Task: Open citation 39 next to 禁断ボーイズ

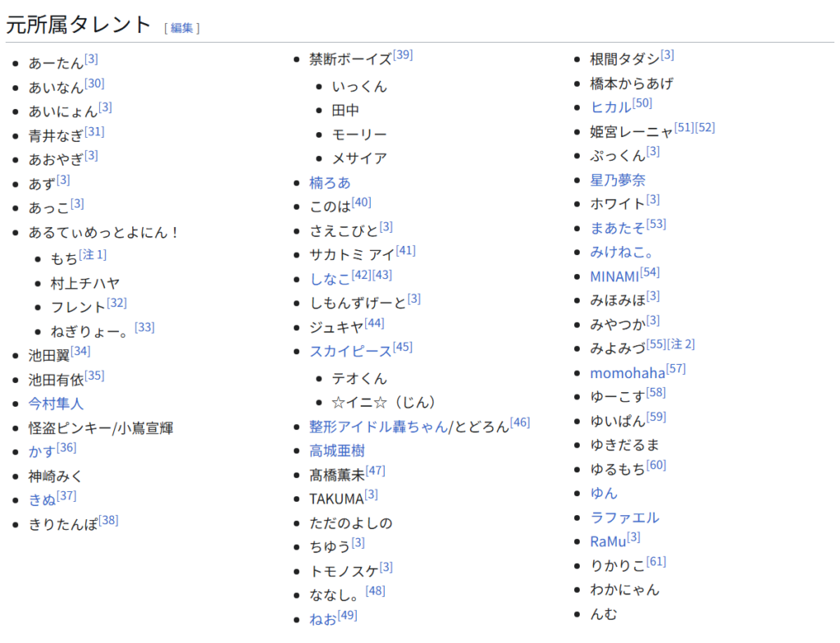Action: [403, 55]
